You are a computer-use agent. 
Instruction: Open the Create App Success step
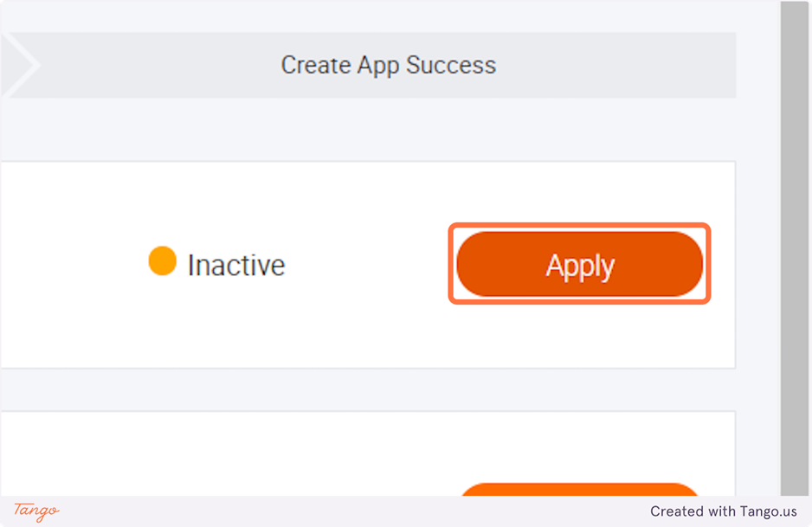[x=388, y=65]
